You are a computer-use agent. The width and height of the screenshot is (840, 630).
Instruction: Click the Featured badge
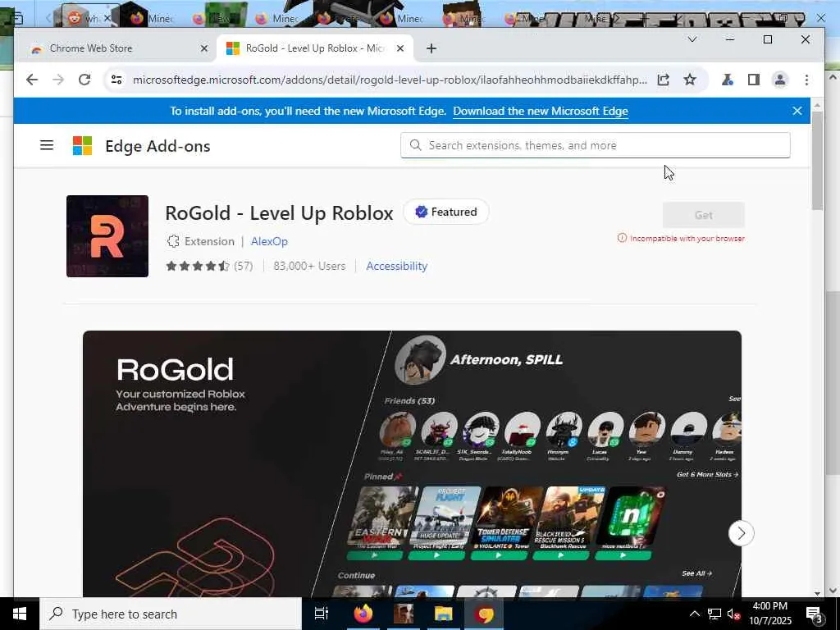(446, 212)
